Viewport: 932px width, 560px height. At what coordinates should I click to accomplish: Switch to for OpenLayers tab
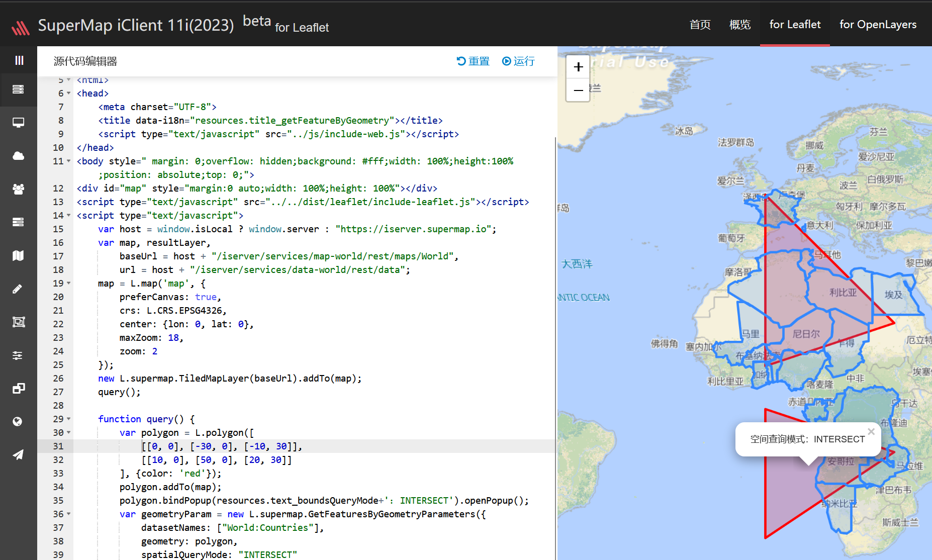[878, 25]
